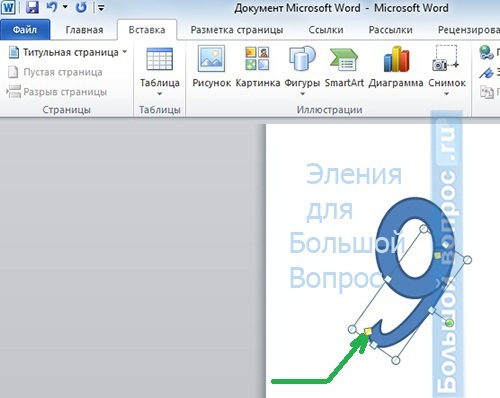Expand the Снимок screenshot dropdown

(446, 94)
